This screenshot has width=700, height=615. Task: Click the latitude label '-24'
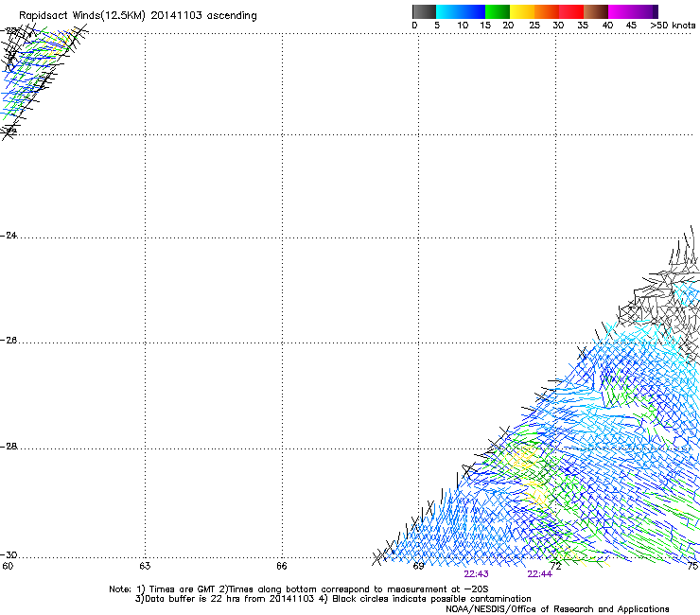[9, 236]
